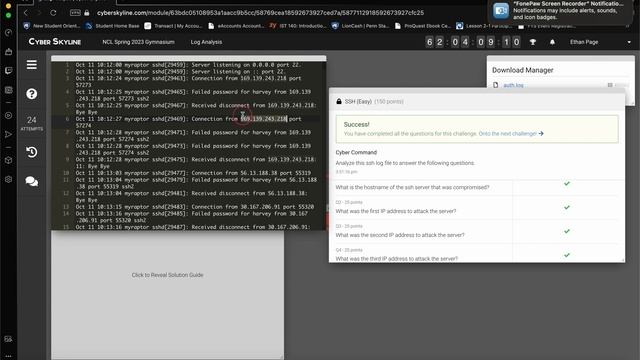Click to Reveal Solution Guide
The image size is (640, 360).
(x=167, y=275)
